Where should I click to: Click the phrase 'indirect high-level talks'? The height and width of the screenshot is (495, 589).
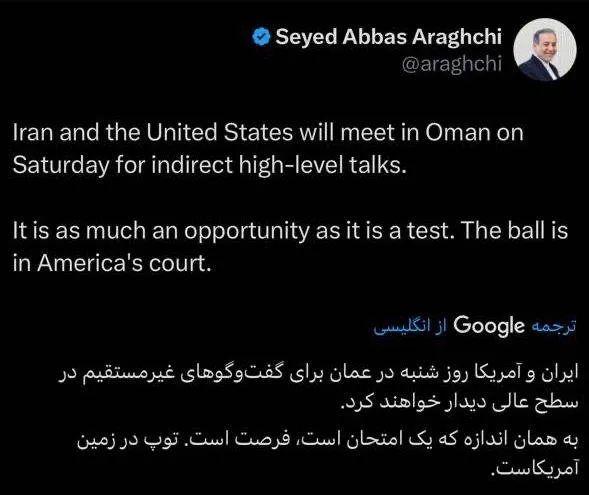(279, 165)
